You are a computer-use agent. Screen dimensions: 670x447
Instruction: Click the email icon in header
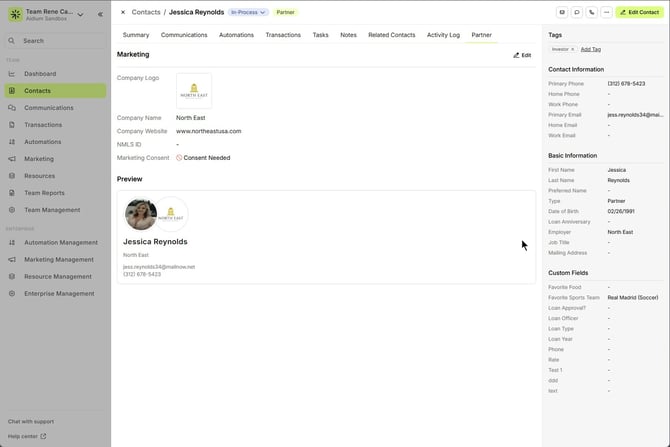coord(562,12)
